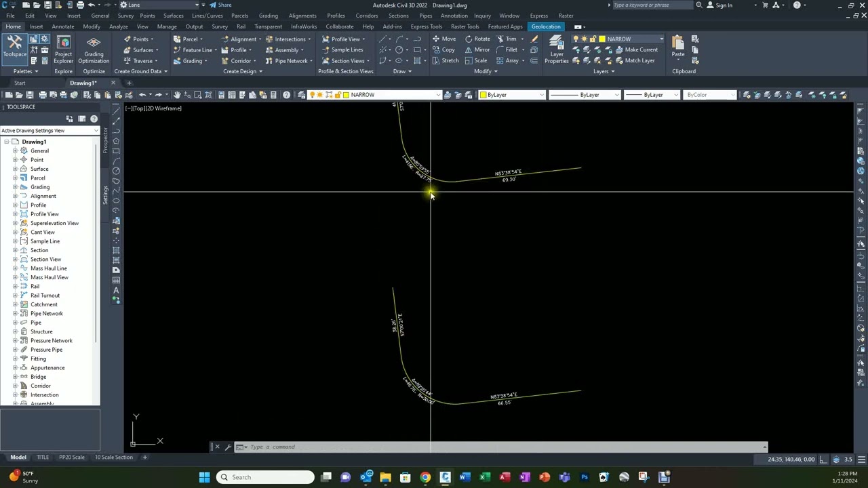Screen dimensions: 868x488
Task: Select the Mirror tool
Action: pos(477,49)
